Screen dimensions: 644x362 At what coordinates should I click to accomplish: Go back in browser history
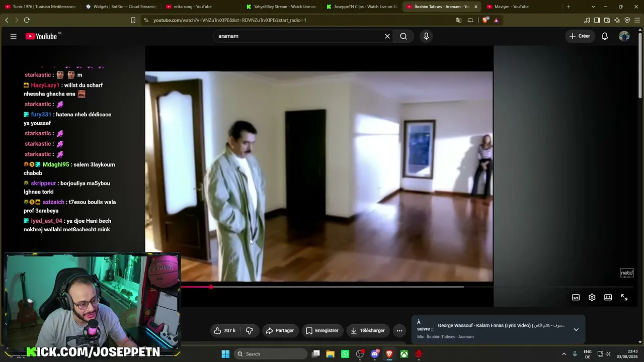click(7, 20)
